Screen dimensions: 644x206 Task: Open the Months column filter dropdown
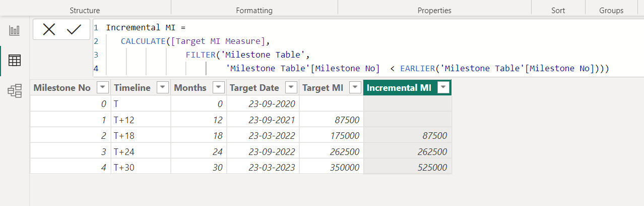pos(218,88)
